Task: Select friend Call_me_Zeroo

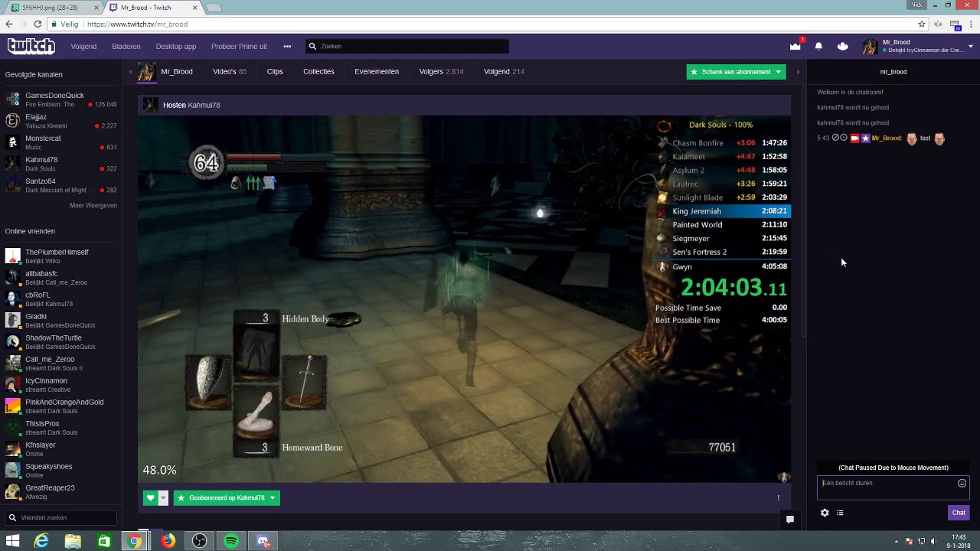Action: 61,363
